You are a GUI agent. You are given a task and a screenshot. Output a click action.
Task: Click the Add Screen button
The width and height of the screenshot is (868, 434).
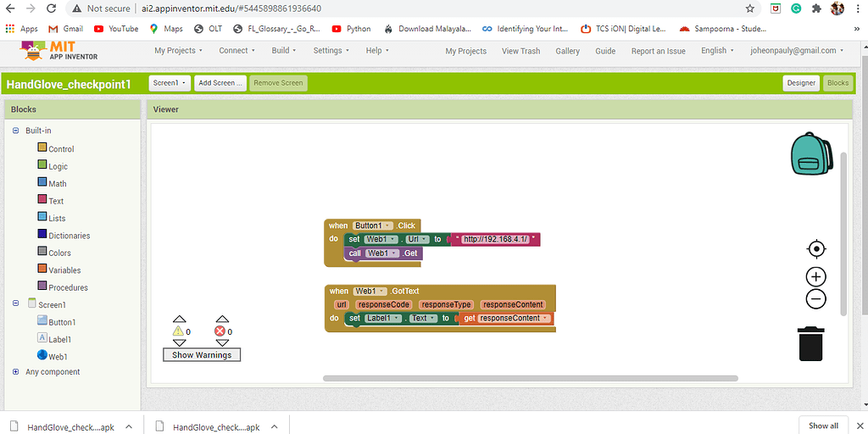coord(220,83)
